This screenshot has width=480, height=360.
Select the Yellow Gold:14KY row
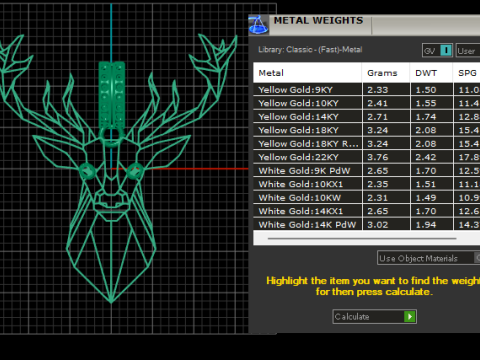tap(367, 117)
